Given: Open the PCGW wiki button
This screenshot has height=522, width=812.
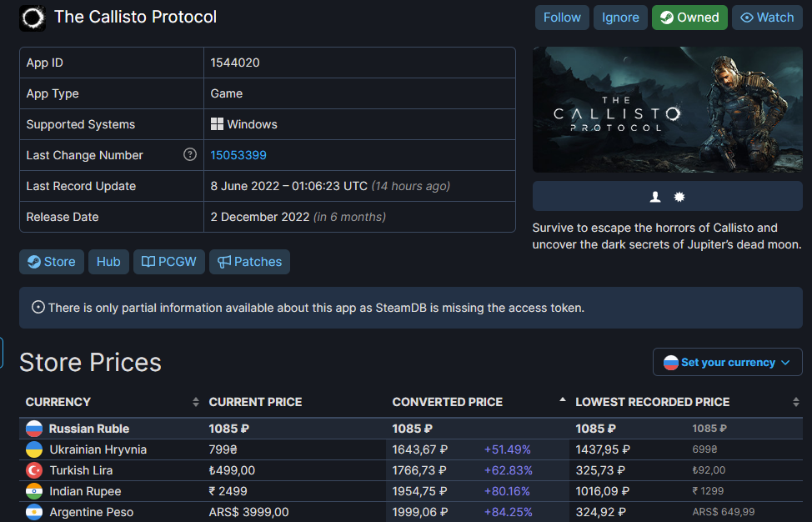Looking at the screenshot, I should (169, 262).
